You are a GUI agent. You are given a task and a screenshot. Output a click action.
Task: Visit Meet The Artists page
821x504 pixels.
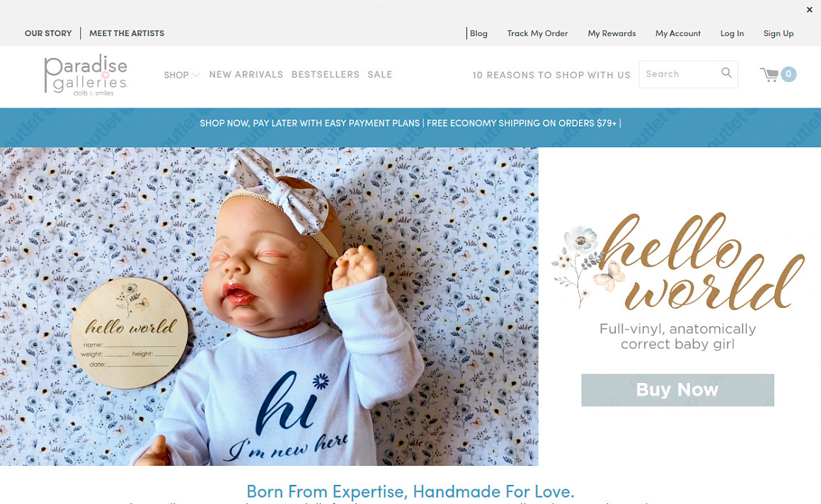127,33
